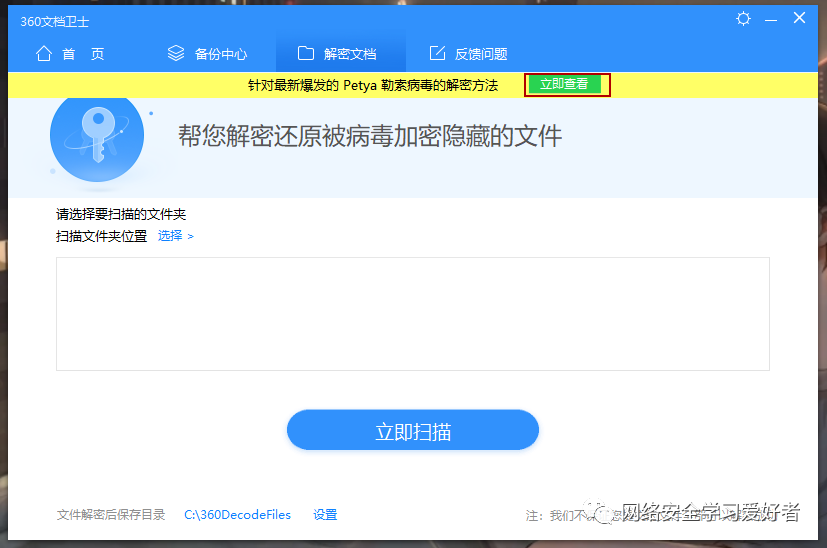Click 设置 to change save directory
Viewport: 827px width, 548px height.
click(325, 515)
